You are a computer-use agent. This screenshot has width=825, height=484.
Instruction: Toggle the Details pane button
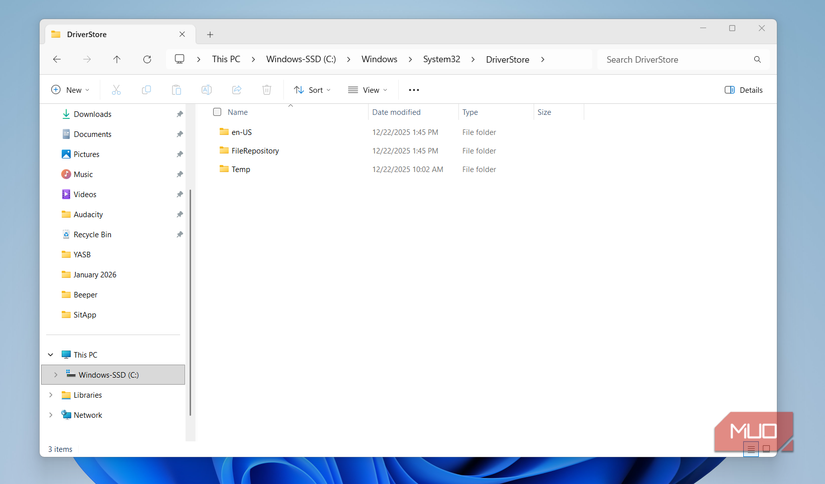[x=743, y=90]
